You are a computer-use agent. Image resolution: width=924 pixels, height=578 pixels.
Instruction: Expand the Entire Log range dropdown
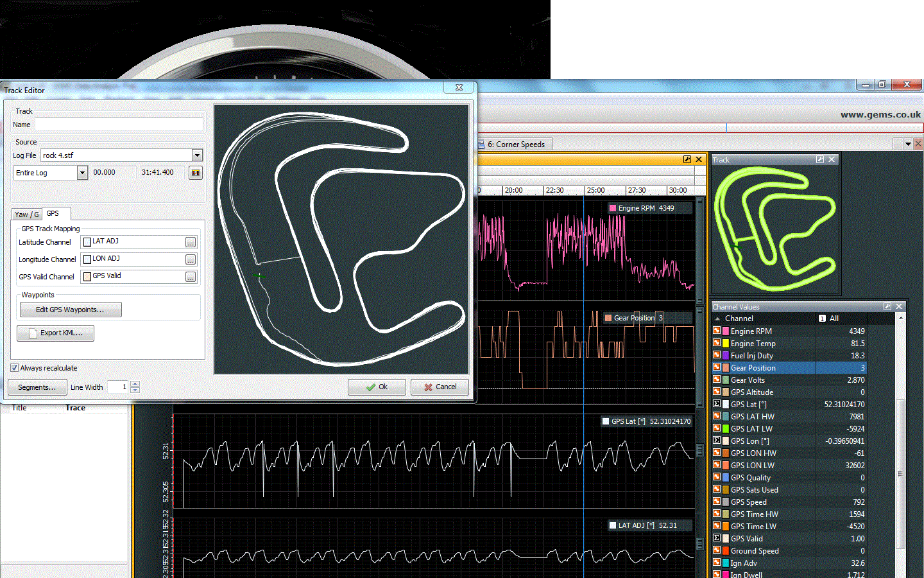point(82,173)
